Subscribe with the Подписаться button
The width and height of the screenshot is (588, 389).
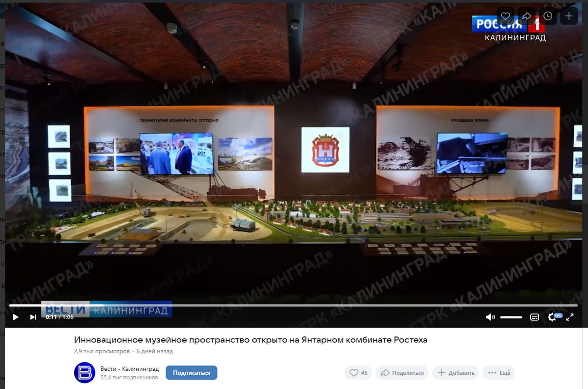tap(191, 373)
